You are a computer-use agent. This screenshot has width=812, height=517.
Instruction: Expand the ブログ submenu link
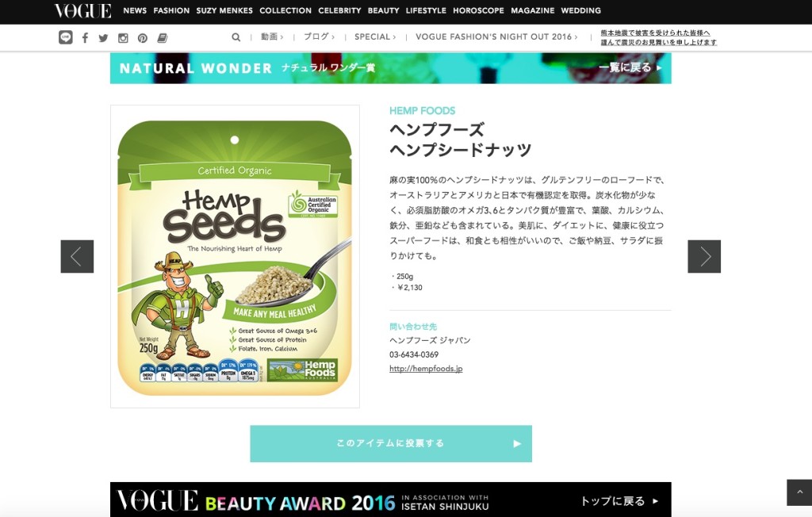coord(319,36)
